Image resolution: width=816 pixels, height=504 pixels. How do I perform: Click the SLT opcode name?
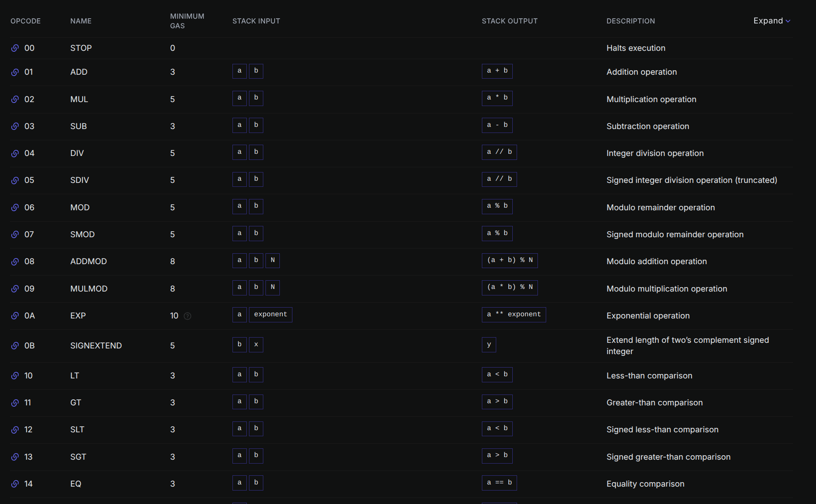tap(77, 430)
